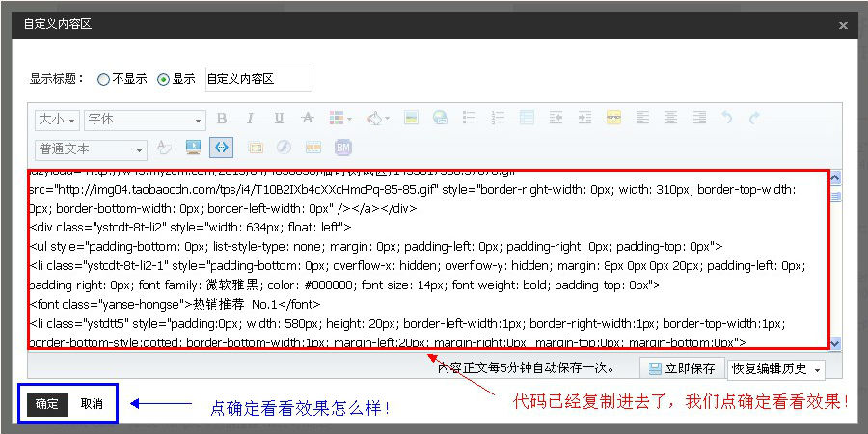Align text to the left
The image size is (868, 434).
click(642, 119)
